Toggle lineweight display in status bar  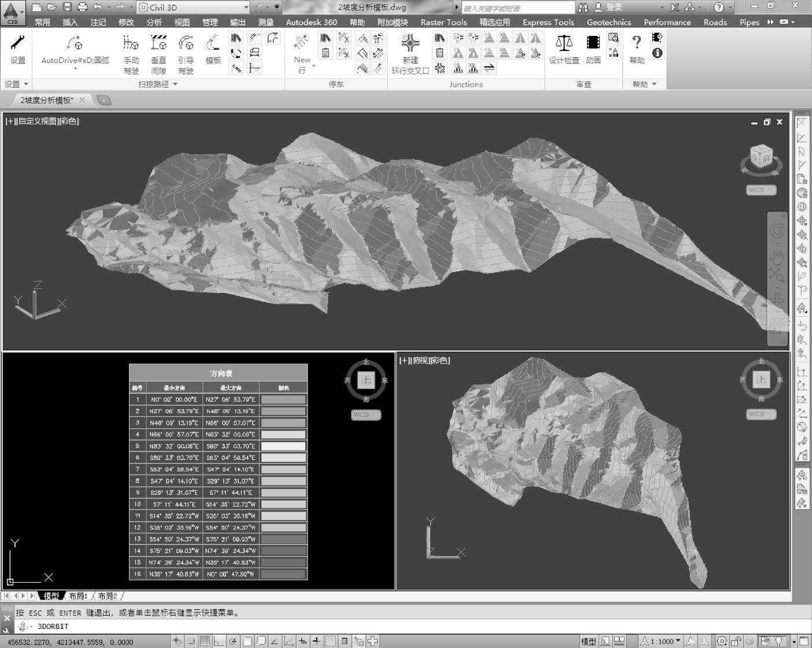pos(316,641)
